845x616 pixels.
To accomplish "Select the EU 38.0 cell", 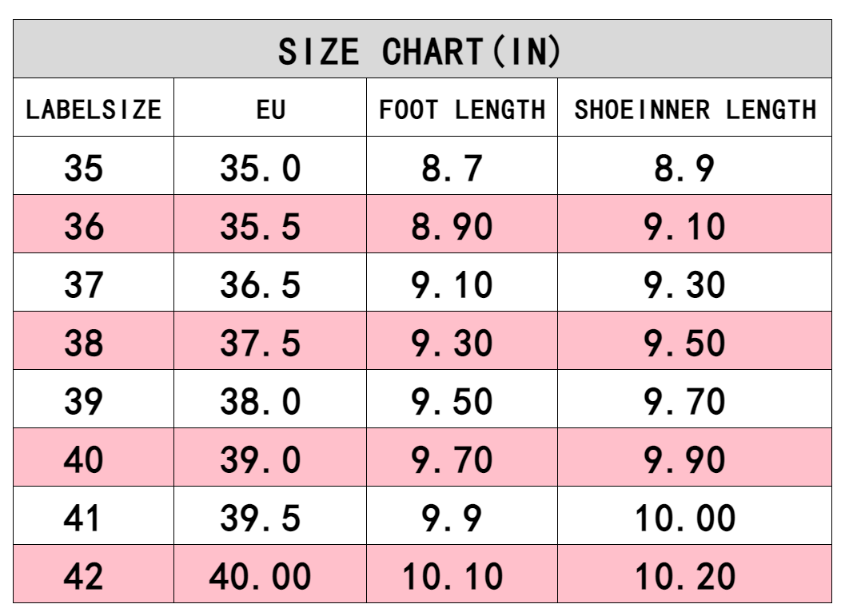I will point(261,401).
